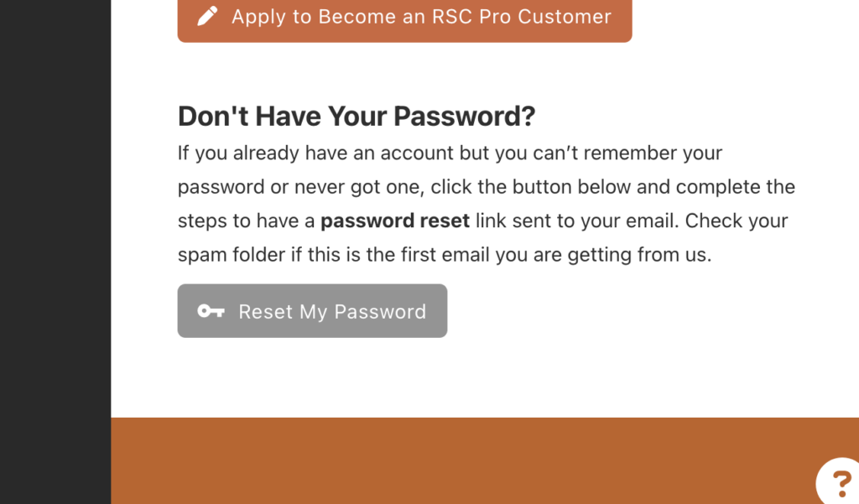The image size is (859, 504).
Task: Click the "Don't Have Your Password?" heading
Action: click(356, 116)
